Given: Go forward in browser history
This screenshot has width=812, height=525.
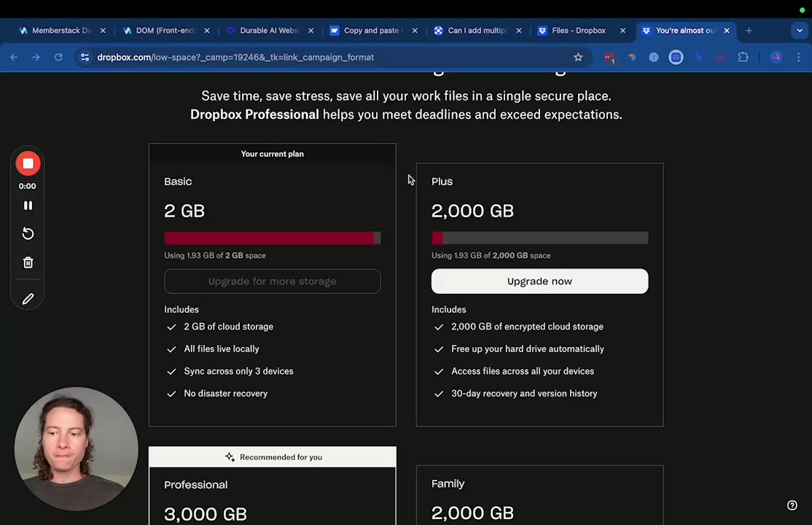Looking at the screenshot, I should point(36,58).
